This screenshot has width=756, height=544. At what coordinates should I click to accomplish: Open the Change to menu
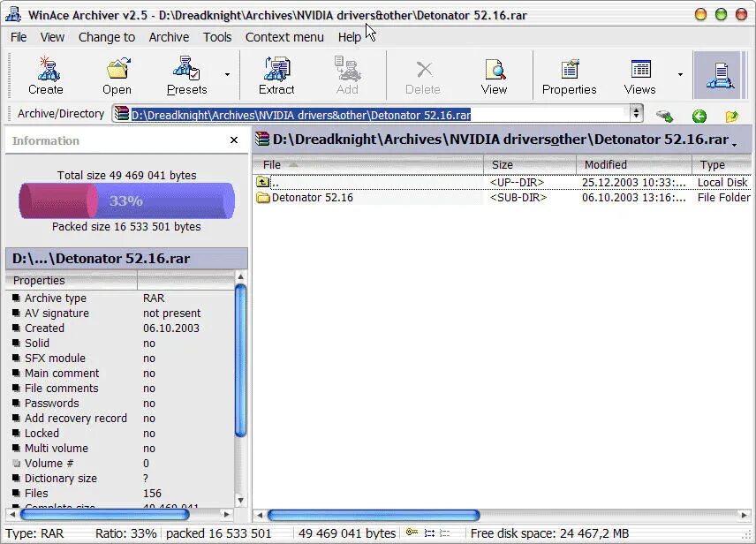[x=107, y=37]
